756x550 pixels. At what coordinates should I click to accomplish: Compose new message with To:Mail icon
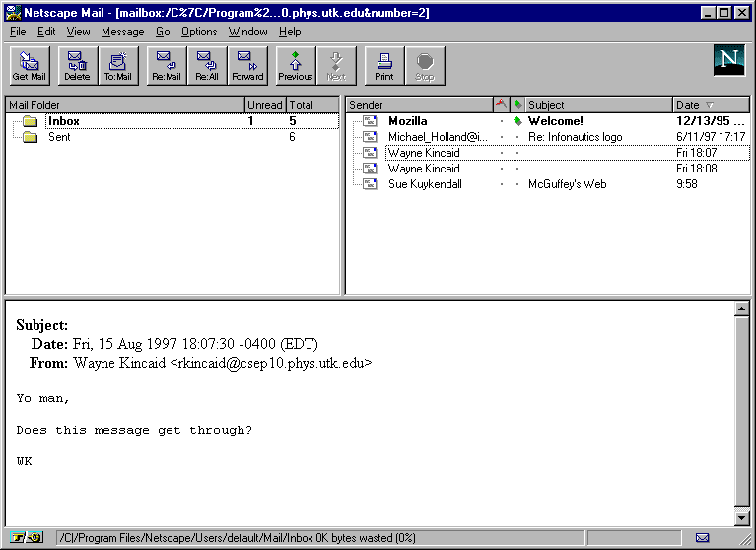pyautogui.click(x=117, y=65)
